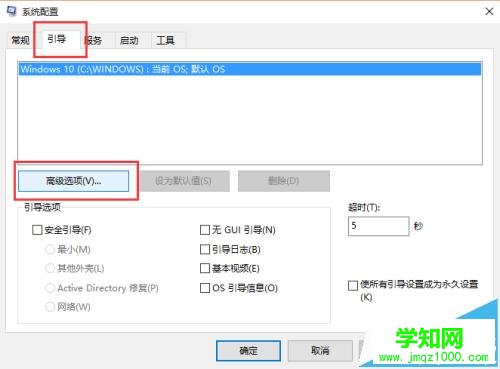Go to the 启动 tab

[x=129, y=41]
